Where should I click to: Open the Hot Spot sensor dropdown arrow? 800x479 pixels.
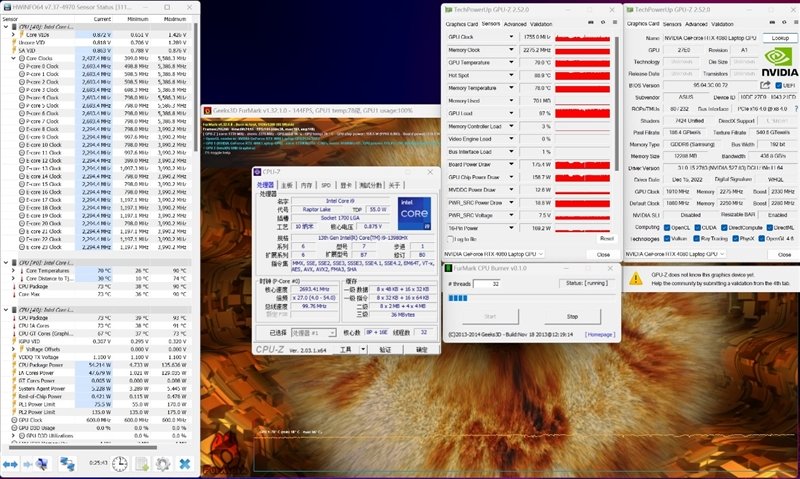pos(511,75)
